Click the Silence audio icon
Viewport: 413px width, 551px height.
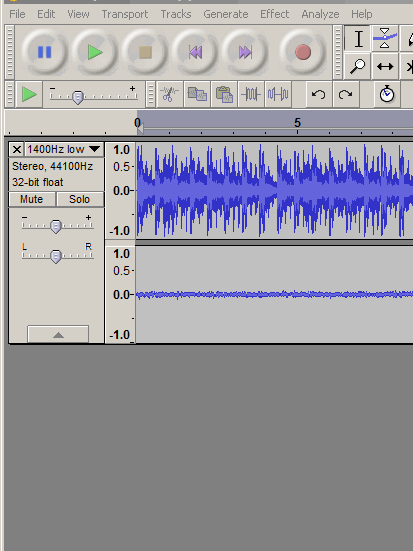pos(278,94)
